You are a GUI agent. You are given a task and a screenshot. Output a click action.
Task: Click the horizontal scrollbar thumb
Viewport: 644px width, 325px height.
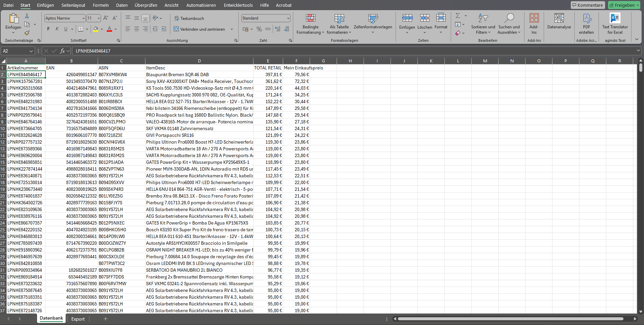[x=511, y=319]
